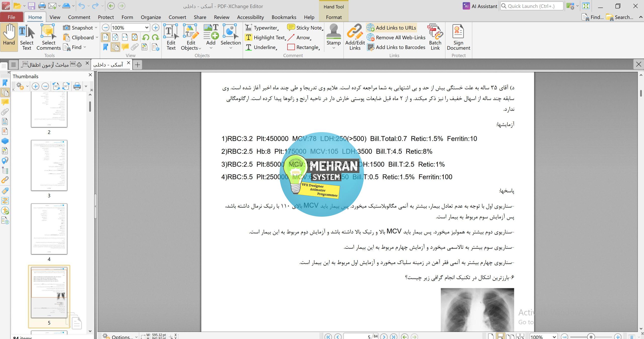Open the Protect ribbon tab
The width and height of the screenshot is (644, 339).
(106, 17)
